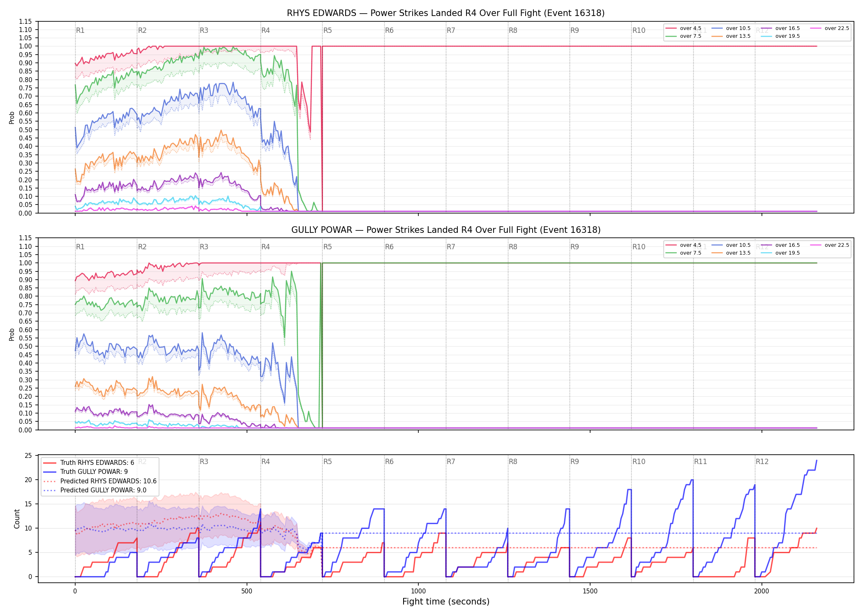Click 'over 4.5' legend entry in top chart
This screenshot has height=616, width=863.
click(683, 28)
